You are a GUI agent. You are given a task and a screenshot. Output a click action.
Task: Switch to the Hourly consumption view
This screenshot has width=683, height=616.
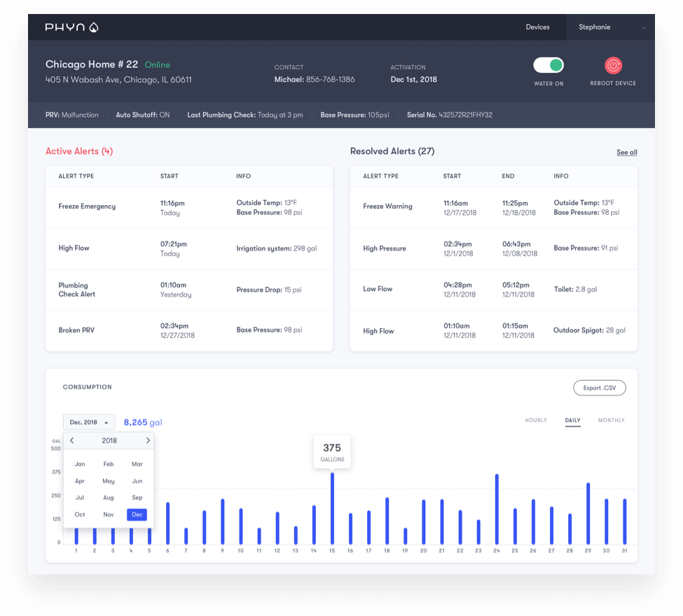[x=536, y=421]
